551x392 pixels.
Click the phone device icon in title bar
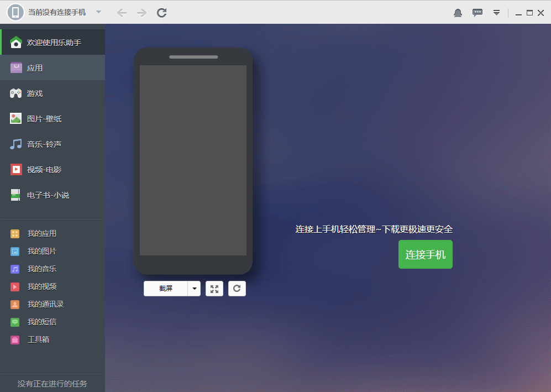click(x=15, y=12)
